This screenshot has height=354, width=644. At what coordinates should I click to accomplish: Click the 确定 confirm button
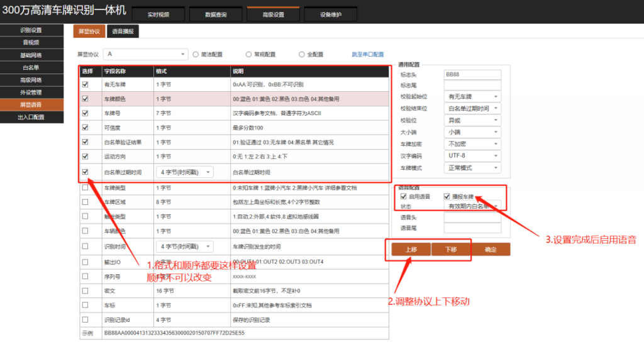pyautogui.click(x=491, y=250)
